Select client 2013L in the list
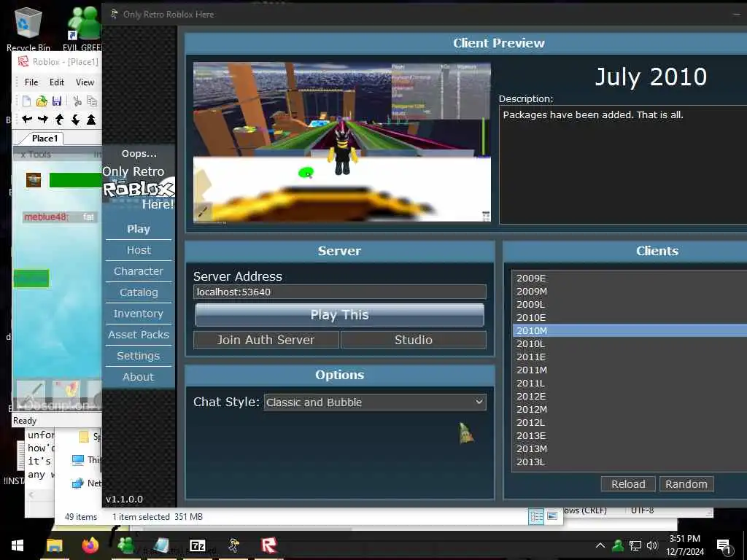Viewport: 747px width, 560px height. click(x=630, y=462)
